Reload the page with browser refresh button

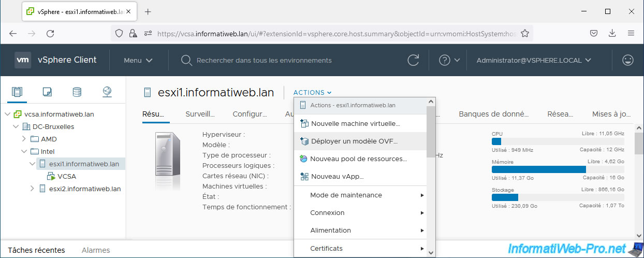50,33
